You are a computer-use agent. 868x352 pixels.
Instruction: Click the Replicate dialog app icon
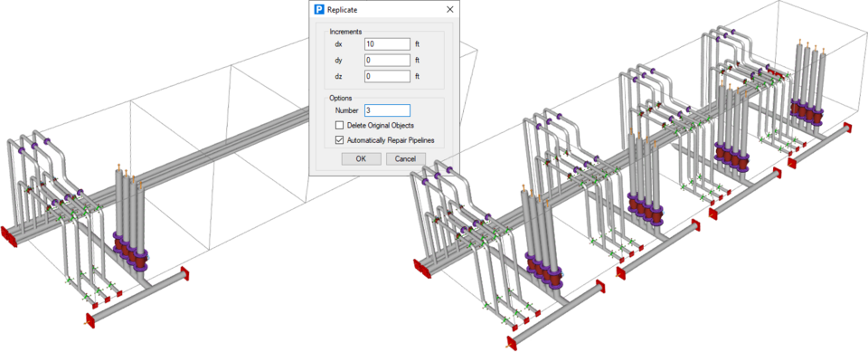coord(319,9)
